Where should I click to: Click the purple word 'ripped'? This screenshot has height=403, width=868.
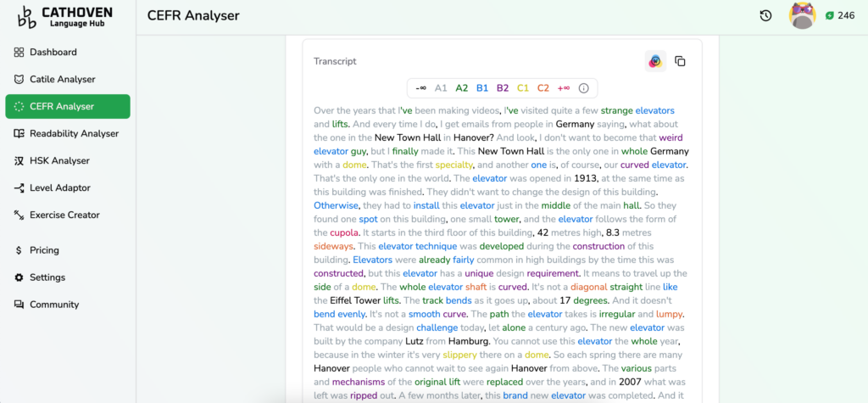(x=363, y=396)
